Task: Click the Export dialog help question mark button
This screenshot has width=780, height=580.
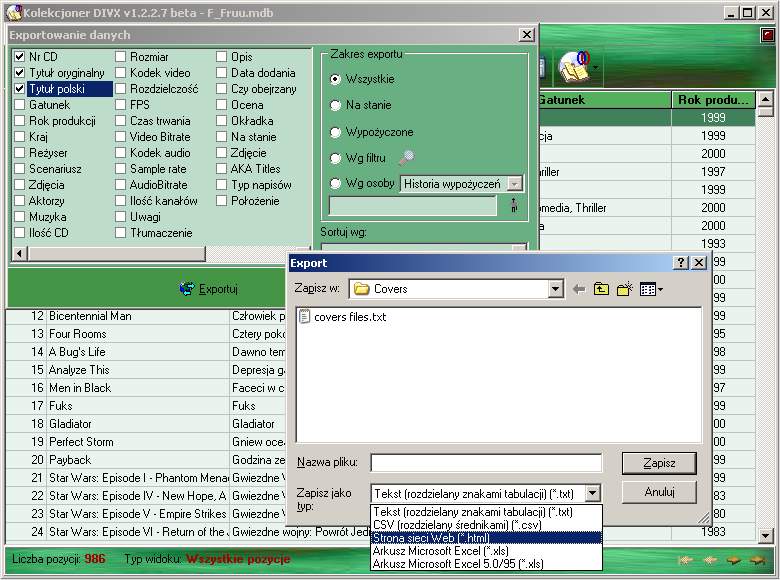Action: 681,263
